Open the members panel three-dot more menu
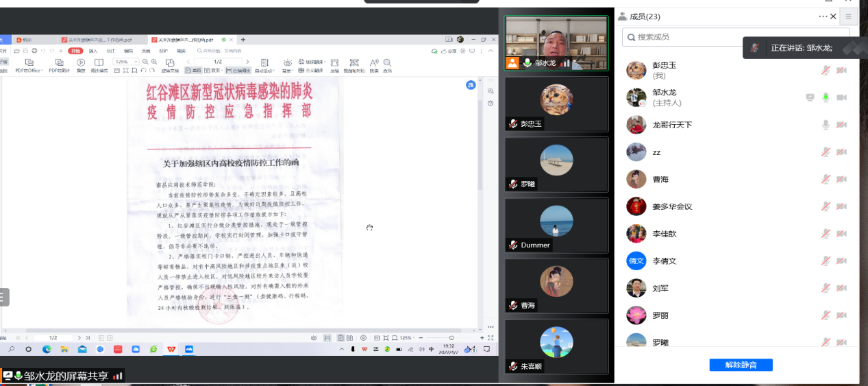The width and height of the screenshot is (868, 386). point(823,16)
